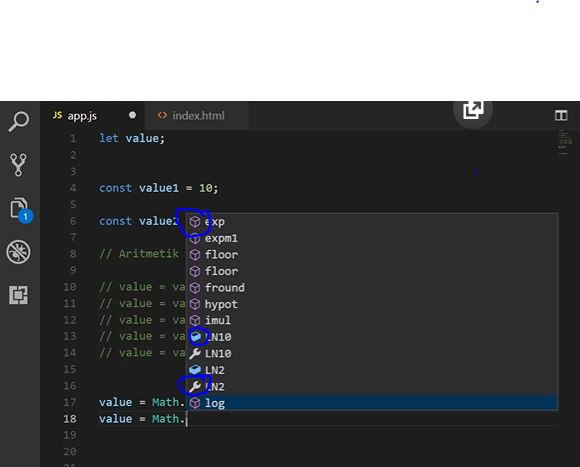Click 'value = Math.' on line 18
This screenshot has height=467, width=580.
pyautogui.click(x=142, y=419)
